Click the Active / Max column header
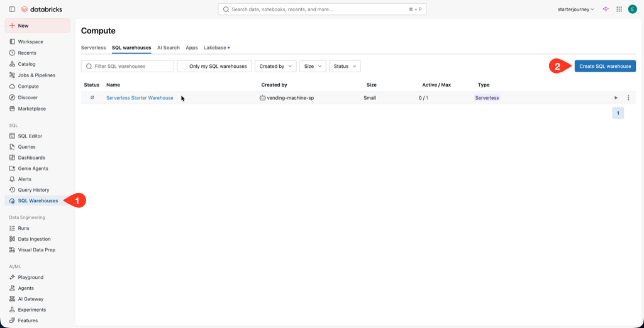 (436, 85)
